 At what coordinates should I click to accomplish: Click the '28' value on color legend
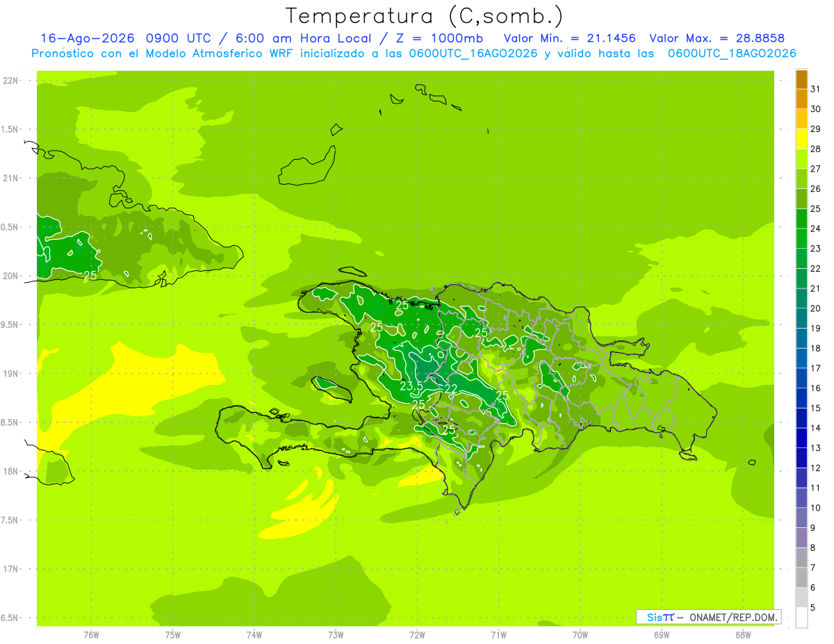pyautogui.click(x=815, y=148)
